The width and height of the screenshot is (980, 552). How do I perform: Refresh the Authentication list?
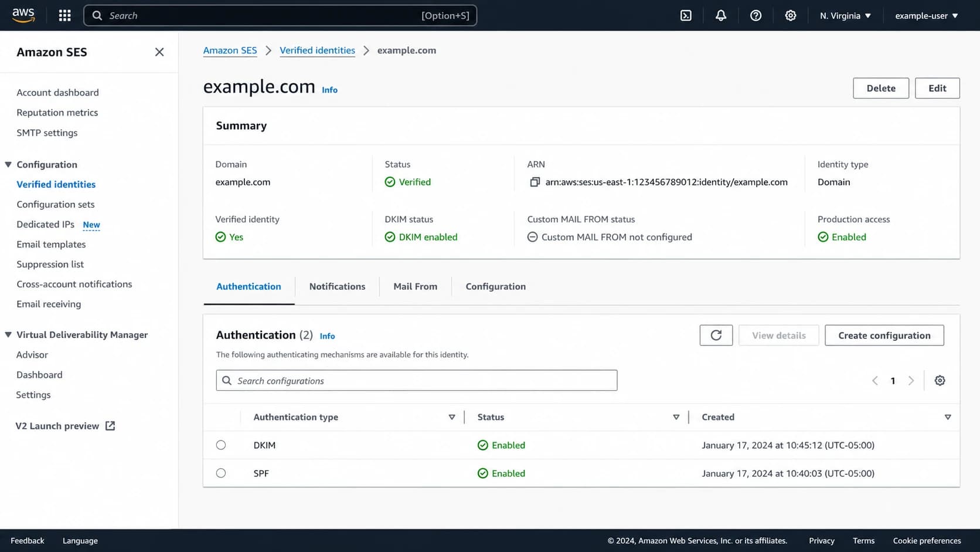pos(716,336)
